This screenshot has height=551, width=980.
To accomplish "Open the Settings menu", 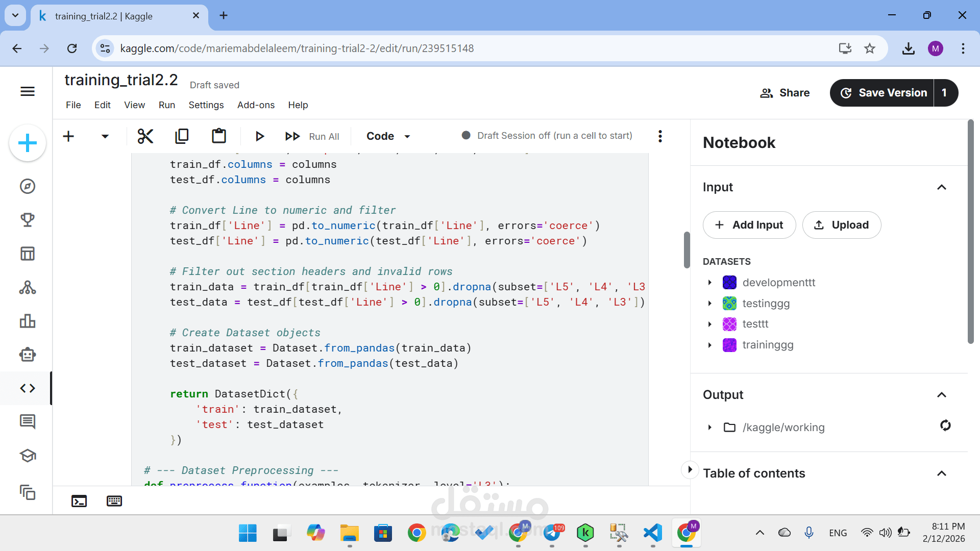I will pos(206,105).
